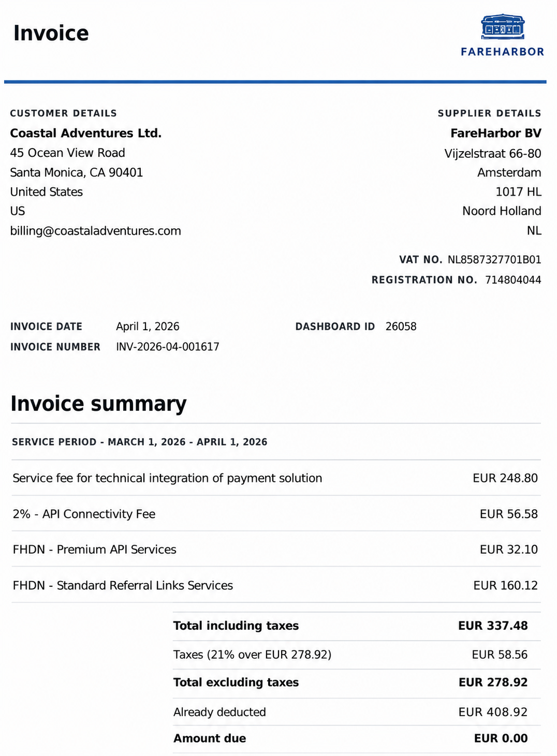Viewport: 557px width, 756px height.
Task: Click the REGISTRATION NO. label
Action: [424, 280]
